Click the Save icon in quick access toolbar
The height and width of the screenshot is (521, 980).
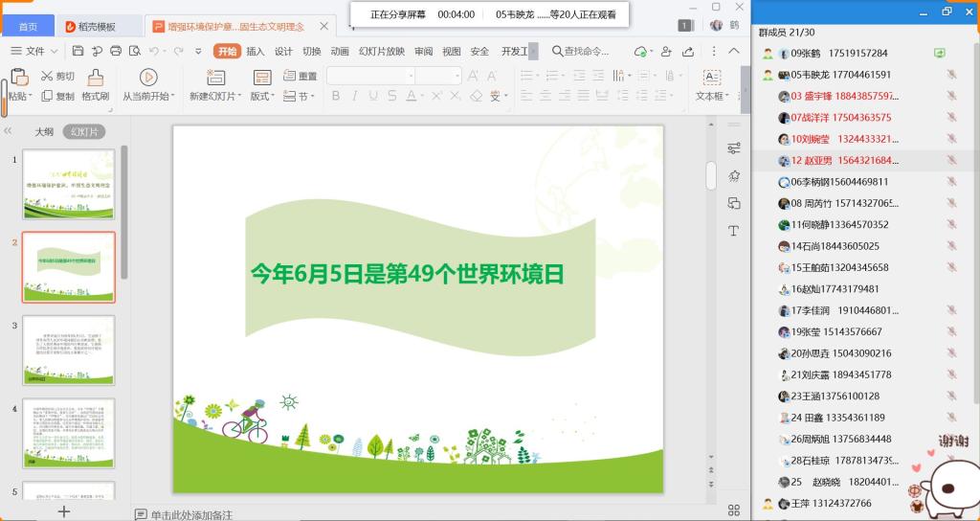[x=78, y=52]
